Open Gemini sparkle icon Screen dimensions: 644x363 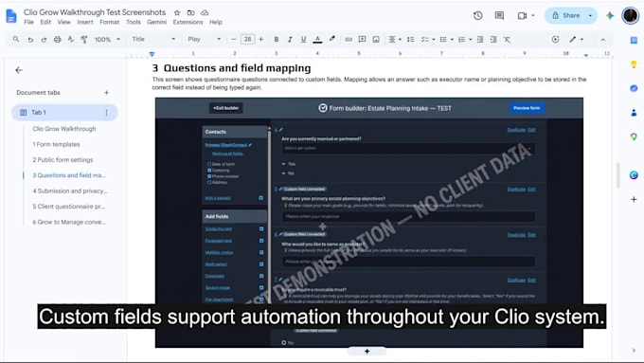(x=610, y=15)
